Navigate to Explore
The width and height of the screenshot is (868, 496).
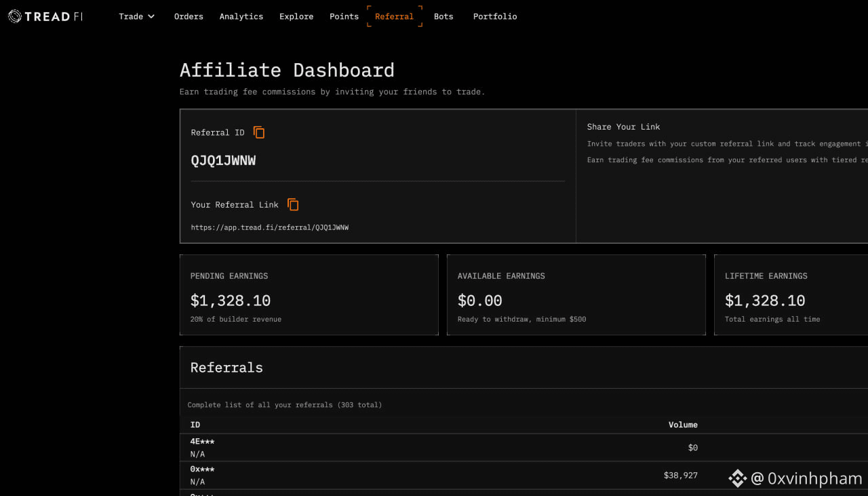(x=296, y=16)
